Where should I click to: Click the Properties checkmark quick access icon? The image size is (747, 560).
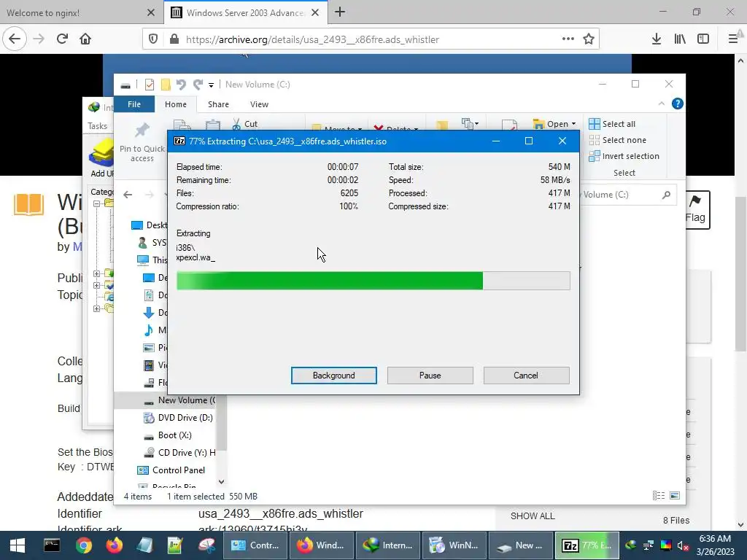pyautogui.click(x=150, y=85)
